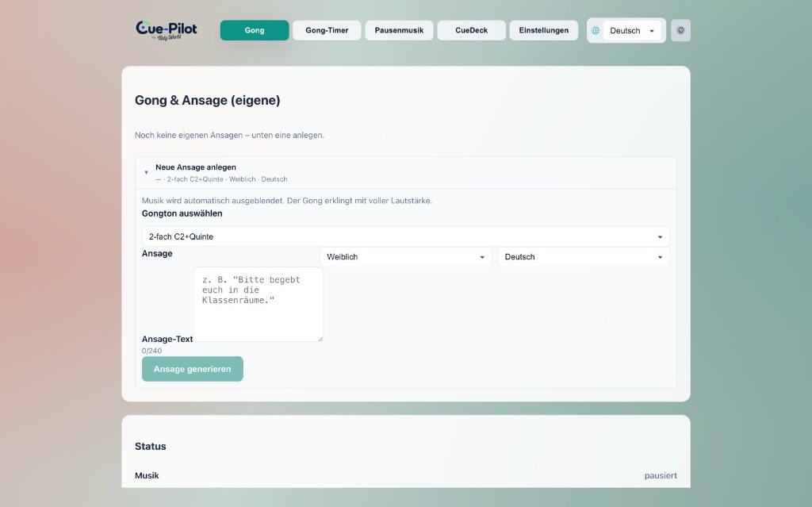Toggle the theme with the sun icon

coord(680,31)
